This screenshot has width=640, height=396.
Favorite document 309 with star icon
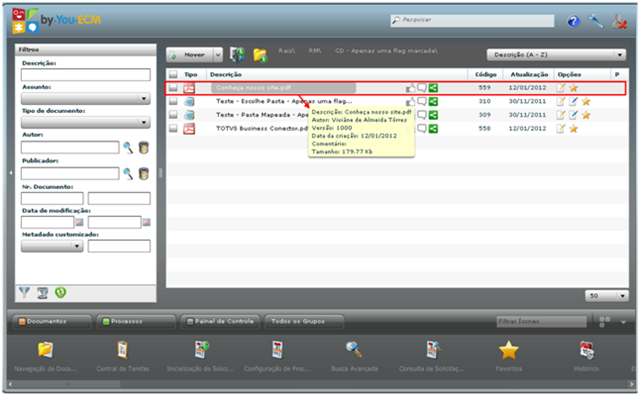coord(586,115)
